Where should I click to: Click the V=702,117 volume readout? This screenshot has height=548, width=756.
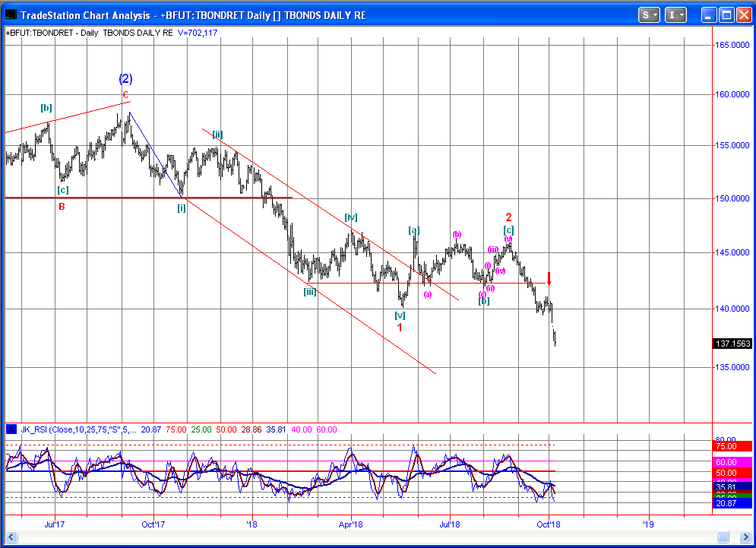198,33
